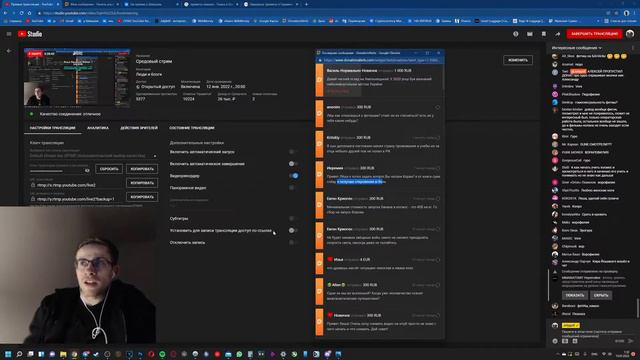Click the Скрыть button in chat
This screenshot has width=640, height=360.
(x=601, y=295)
